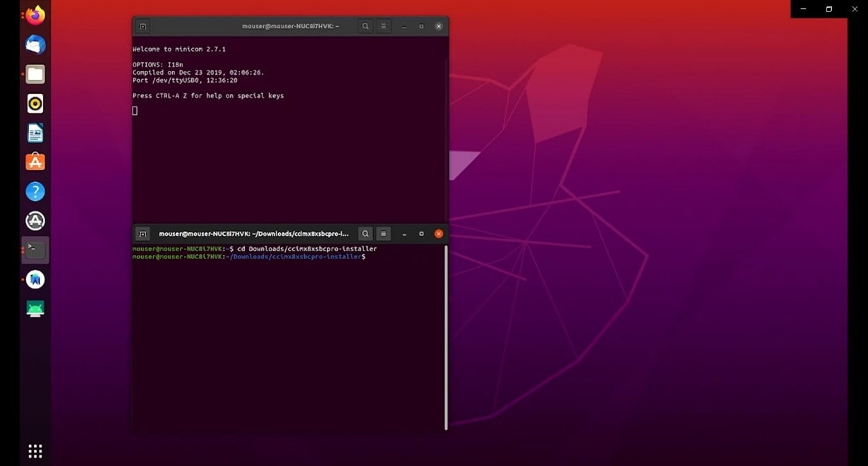Viewport: 868px width, 466px height.
Task: Expand the hamburger menu of the lower terminal
Action: (x=384, y=234)
